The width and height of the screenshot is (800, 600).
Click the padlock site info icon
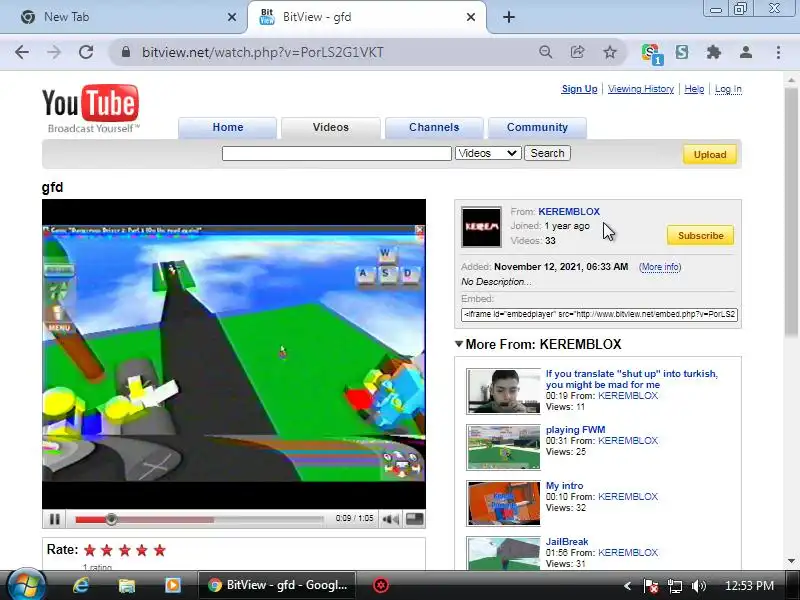point(126,52)
